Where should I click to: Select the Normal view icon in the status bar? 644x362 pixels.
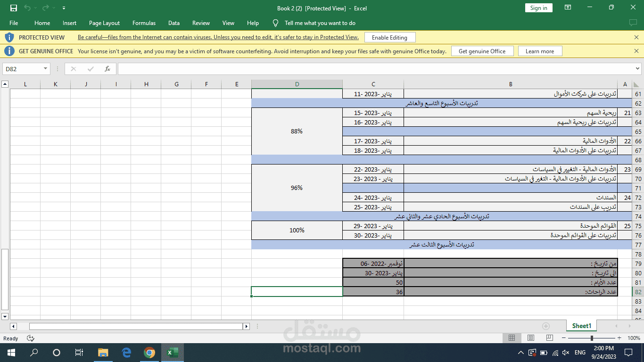[512, 338]
